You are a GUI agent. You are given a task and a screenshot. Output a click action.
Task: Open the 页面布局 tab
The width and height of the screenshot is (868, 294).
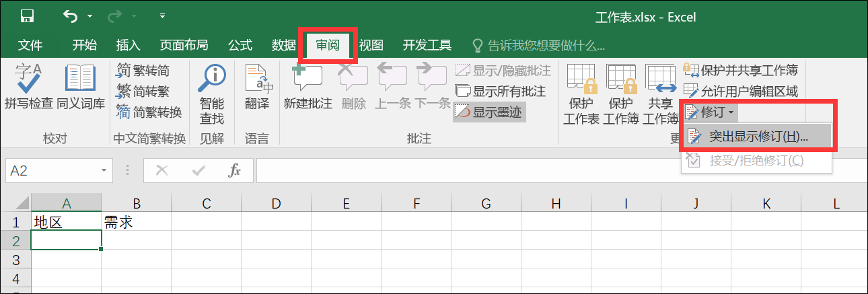click(184, 45)
